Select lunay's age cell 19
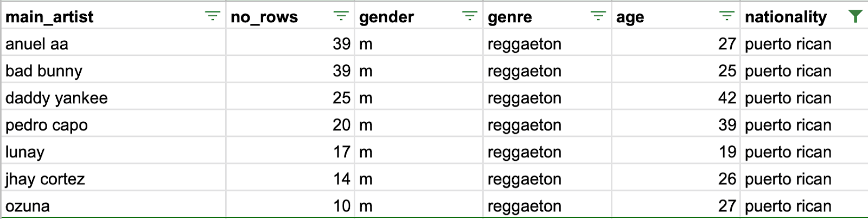 click(676, 152)
